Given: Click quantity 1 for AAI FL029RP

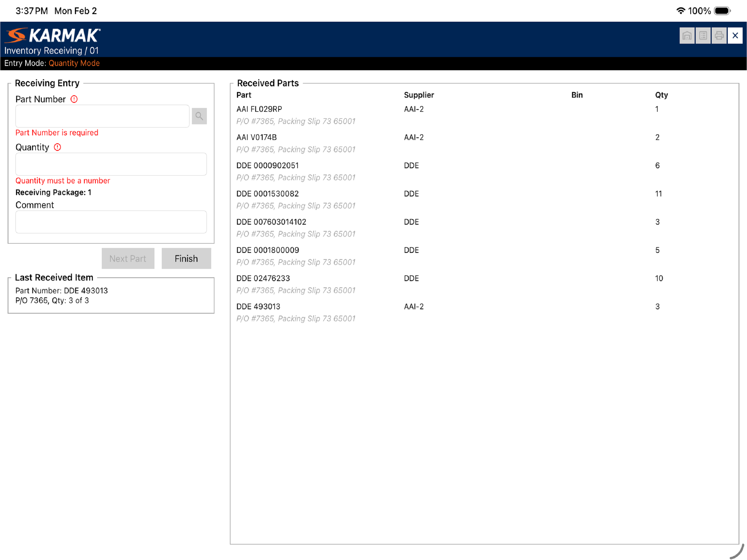Looking at the screenshot, I should 657,109.
